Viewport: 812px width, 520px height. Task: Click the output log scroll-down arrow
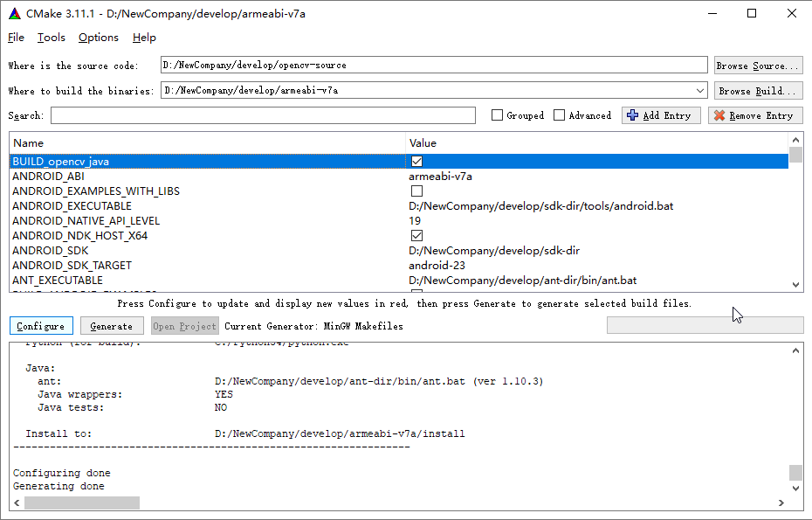(796, 488)
